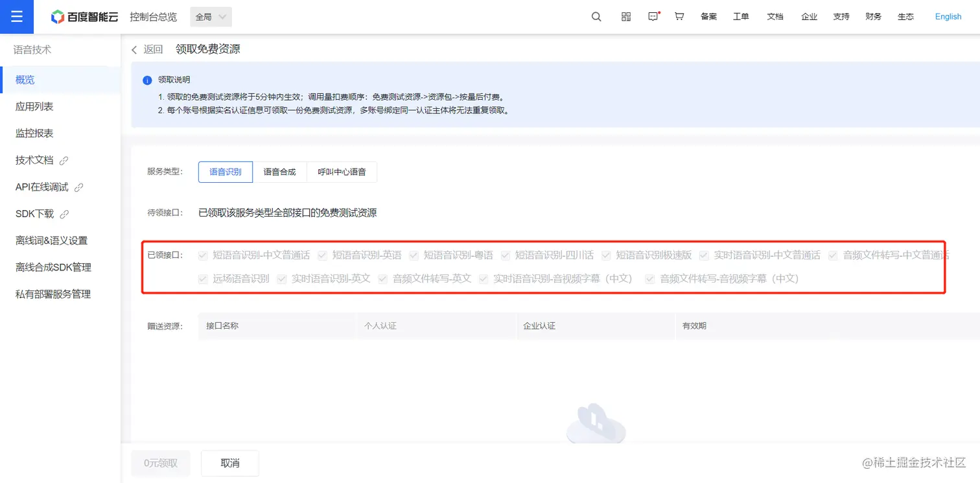Click the blue info icon beside 领取说明
980x483 pixels.
(147, 80)
